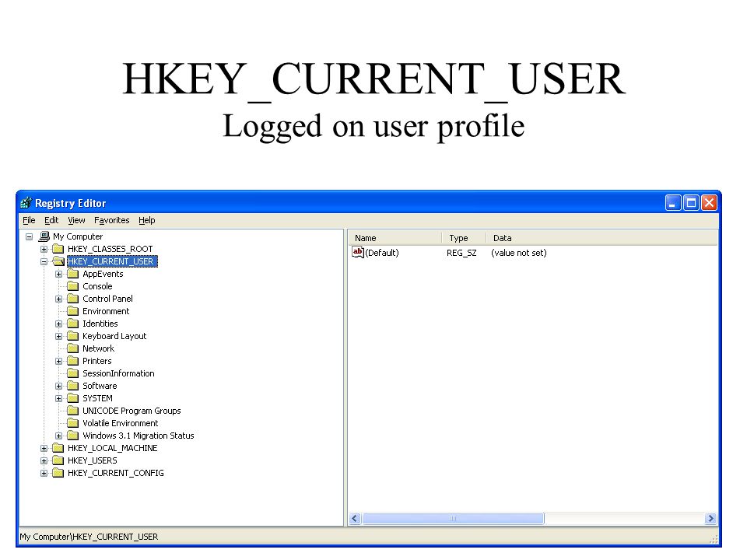Expand the Identities key

(58, 324)
